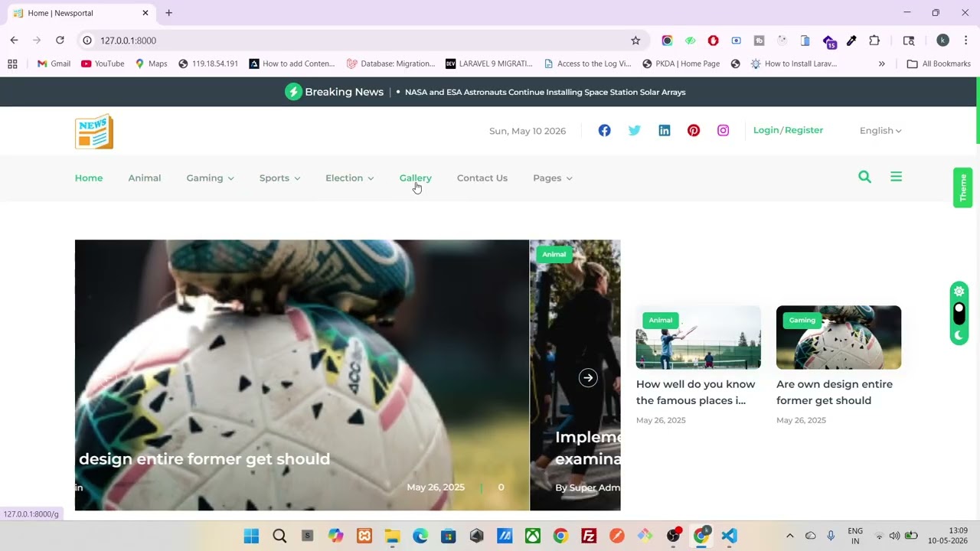Show hidden system tray icons
This screenshot has width=980, height=551.
pyautogui.click(x=790, y=536)
